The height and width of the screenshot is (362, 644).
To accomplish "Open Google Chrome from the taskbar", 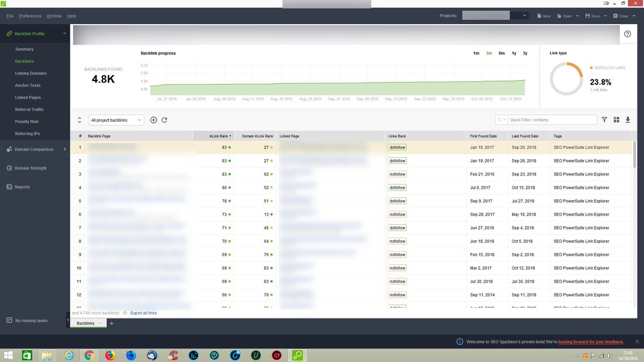I will (89, 355).
